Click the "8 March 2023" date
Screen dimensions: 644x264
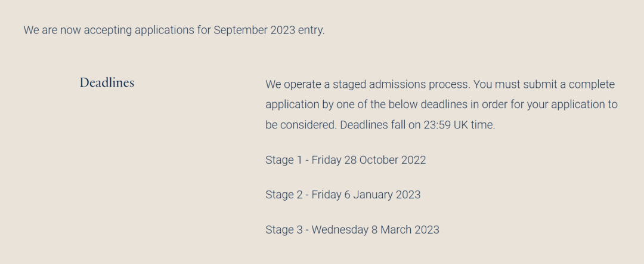point(405,229)
